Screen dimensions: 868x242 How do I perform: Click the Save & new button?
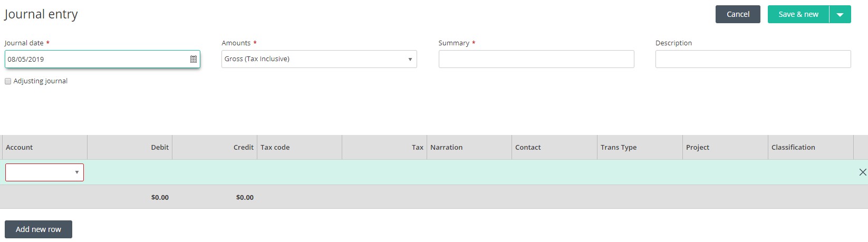pos(798,15)
